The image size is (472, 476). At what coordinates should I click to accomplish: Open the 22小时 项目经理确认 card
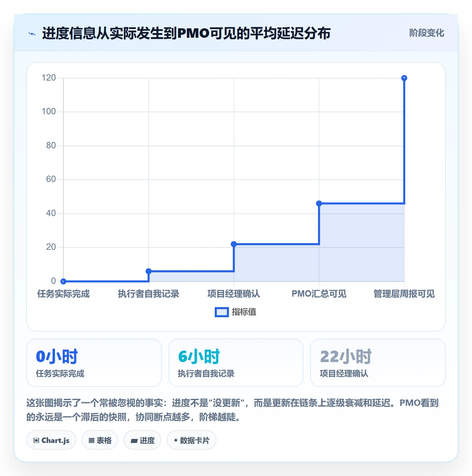(x=378, y=363)
